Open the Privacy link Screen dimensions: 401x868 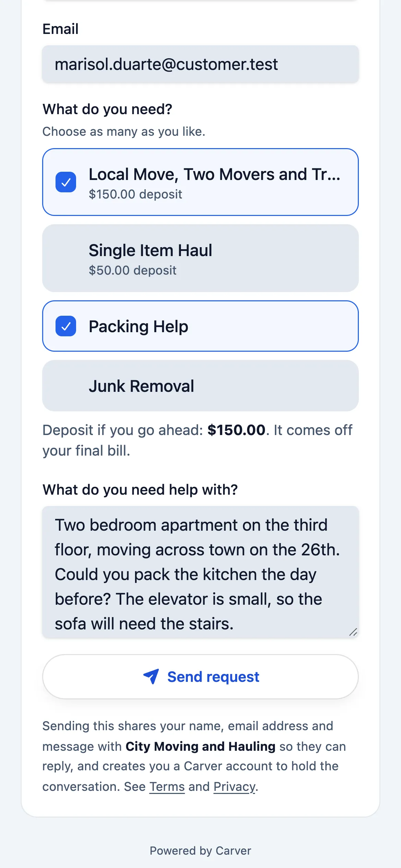click(x=234, y=786)
